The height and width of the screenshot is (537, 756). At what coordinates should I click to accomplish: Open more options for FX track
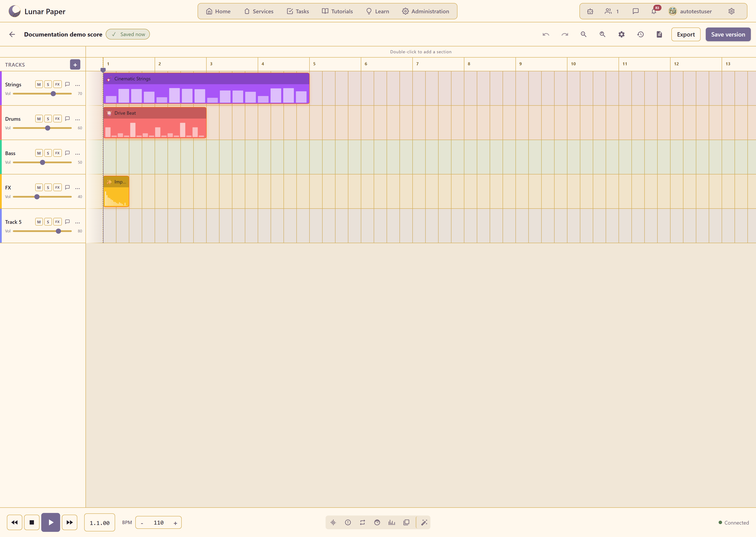tap(78, 188)
